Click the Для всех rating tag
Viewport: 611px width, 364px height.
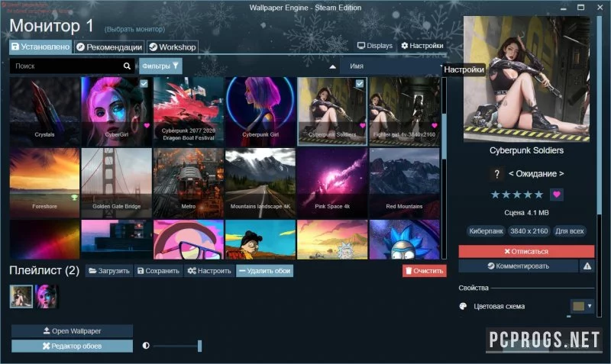click(569, 231)
